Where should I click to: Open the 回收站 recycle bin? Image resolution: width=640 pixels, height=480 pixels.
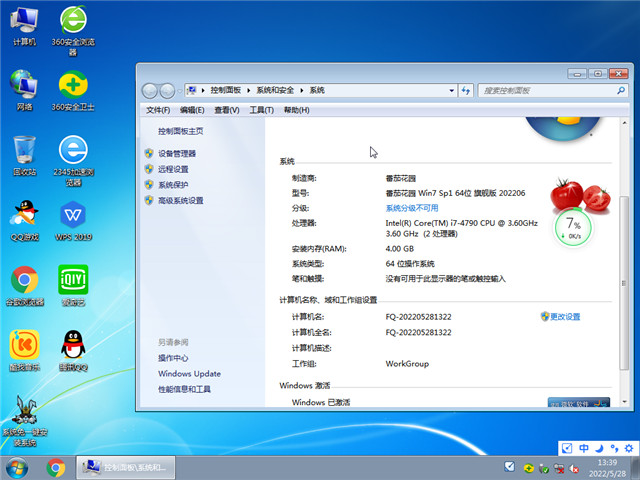[x=24, y=156]
